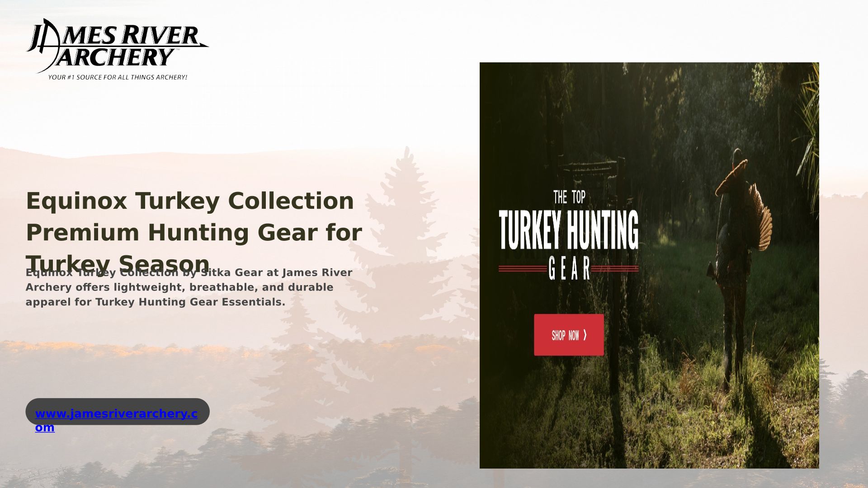Click the dark pill behind the website URL
This screenshot has width=868, height=488.
tap(118, 411)
